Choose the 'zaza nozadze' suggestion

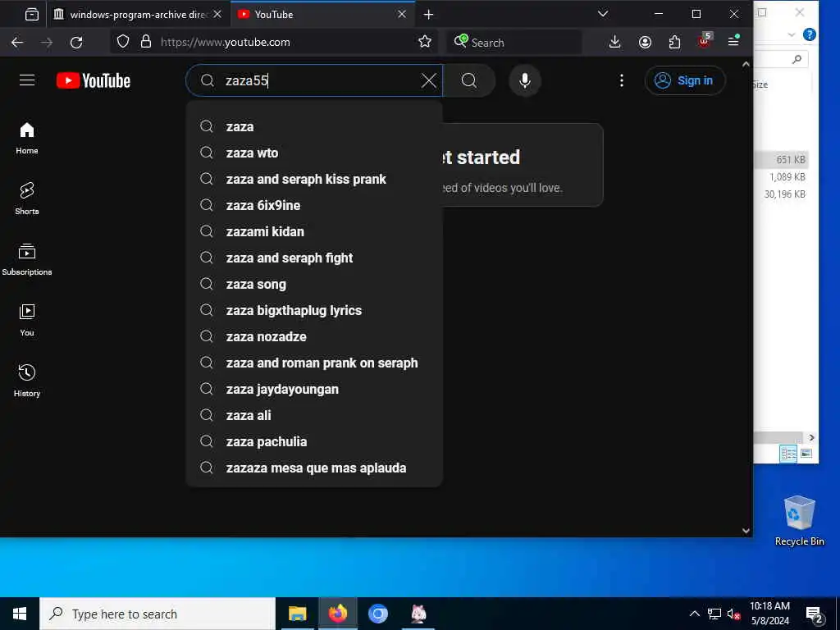pos(314,336)
